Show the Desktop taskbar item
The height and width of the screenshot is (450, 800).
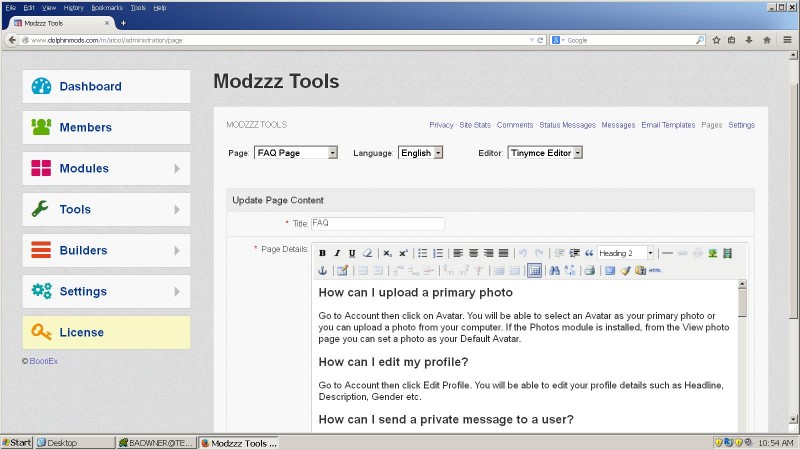(x=75, y=442)
